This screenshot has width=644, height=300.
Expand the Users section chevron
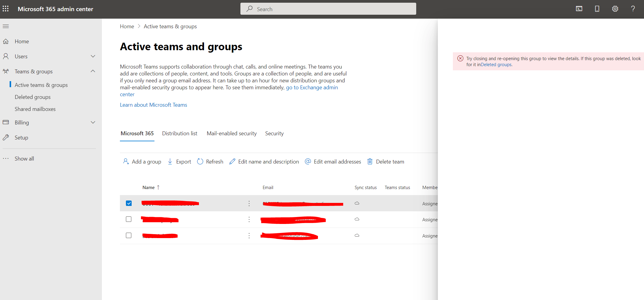pyautogui.click(x=93, y=56)
